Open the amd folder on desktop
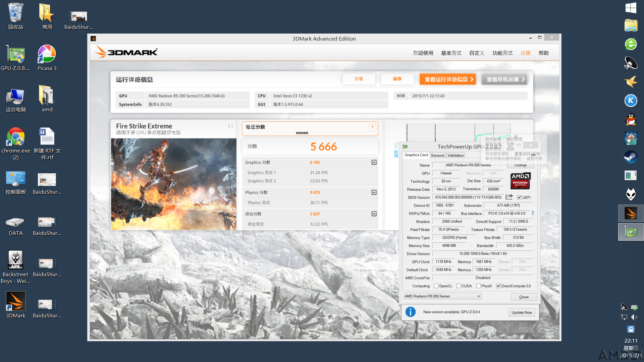This screenshot has width=644, height=362. (47, 99)
